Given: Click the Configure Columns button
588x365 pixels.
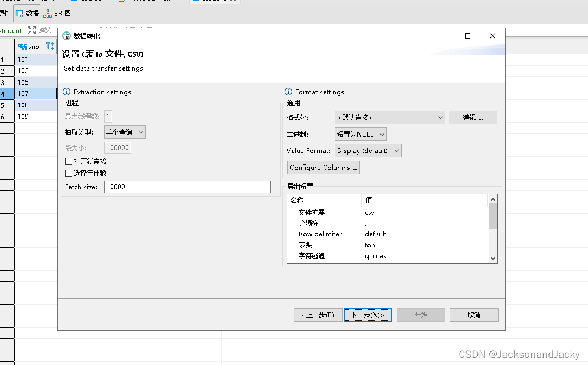Looking at the screenshot, I should (323, 168).
